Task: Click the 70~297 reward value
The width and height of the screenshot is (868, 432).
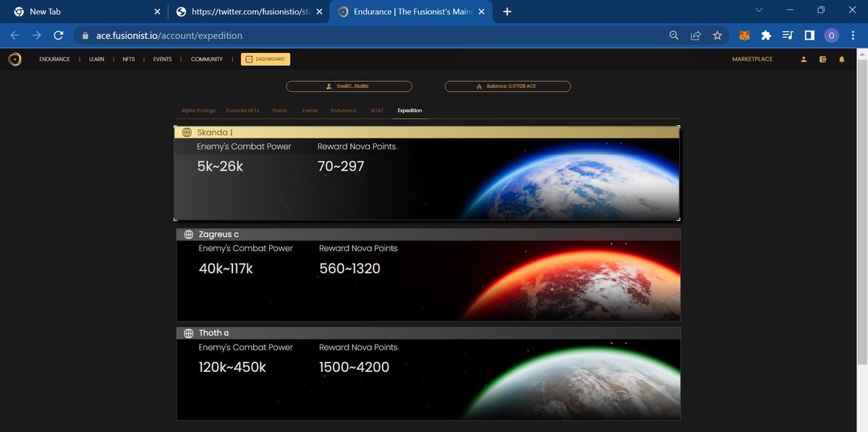Action: 341,166
